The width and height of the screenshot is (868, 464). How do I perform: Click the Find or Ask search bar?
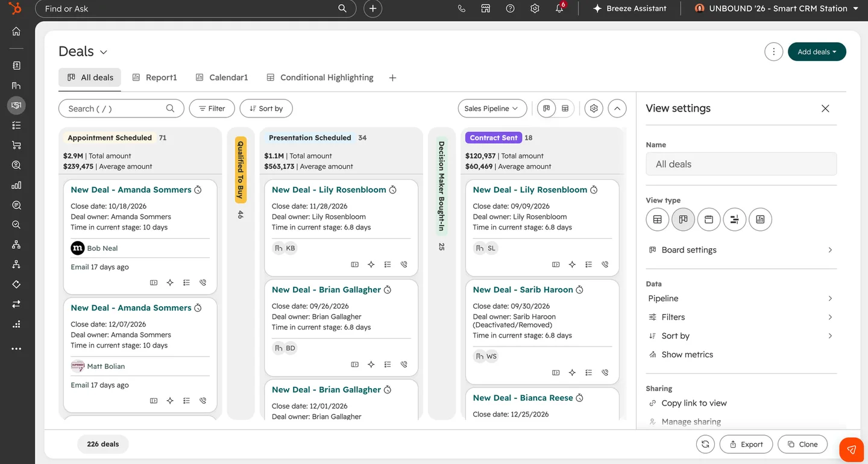coord(196,8)
